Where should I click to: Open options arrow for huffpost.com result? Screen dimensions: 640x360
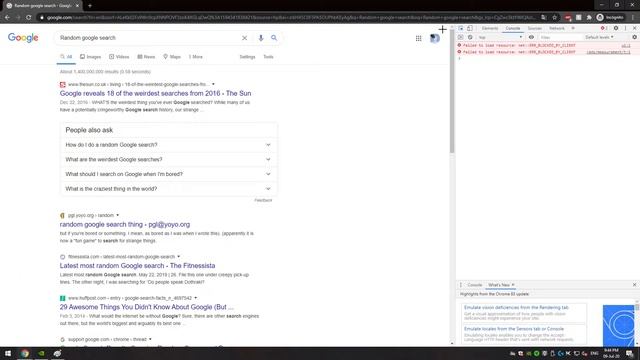(196, 298)
